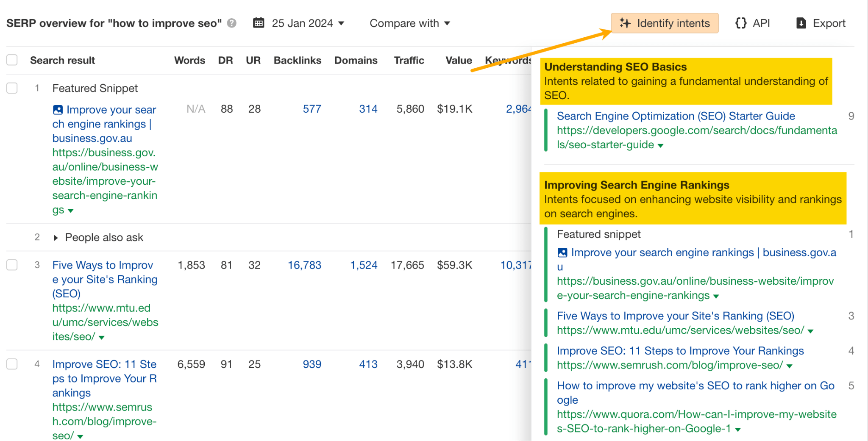Click the favicon beside the business.gov.au snippet link

(x=57, y=110)
